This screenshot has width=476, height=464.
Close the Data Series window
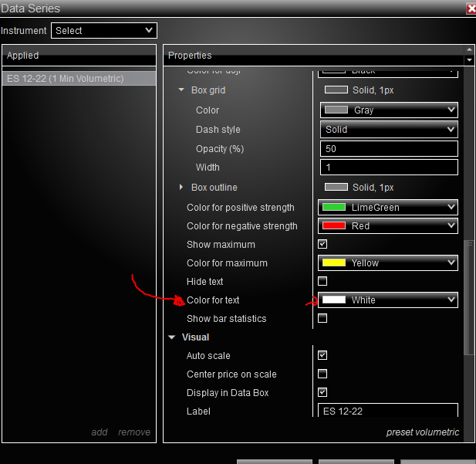coord(471,8)
